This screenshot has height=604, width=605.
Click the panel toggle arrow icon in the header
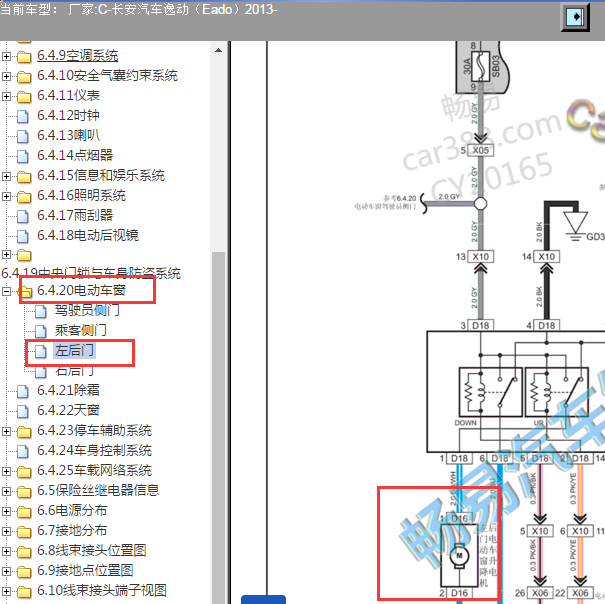(575, 17)
